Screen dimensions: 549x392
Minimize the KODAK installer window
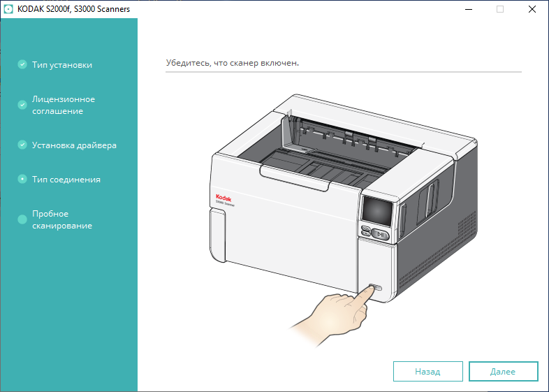click(469, 9)
